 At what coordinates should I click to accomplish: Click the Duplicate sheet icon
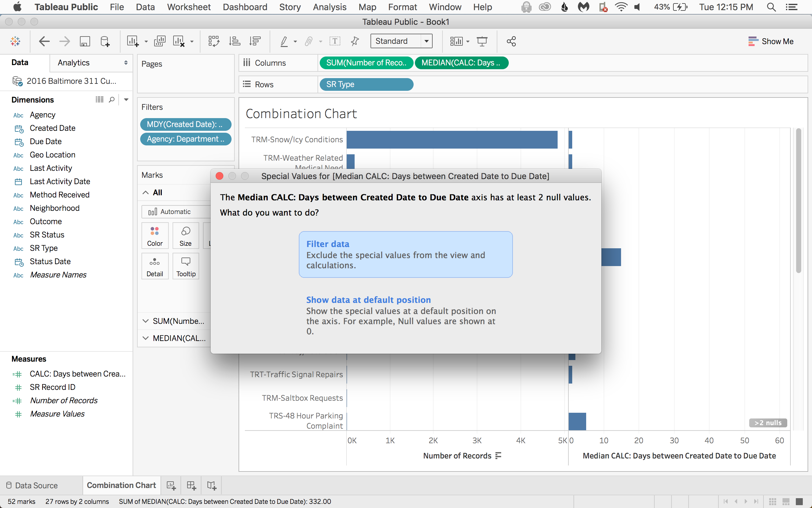pyautogui.click(x=160, y=41)
